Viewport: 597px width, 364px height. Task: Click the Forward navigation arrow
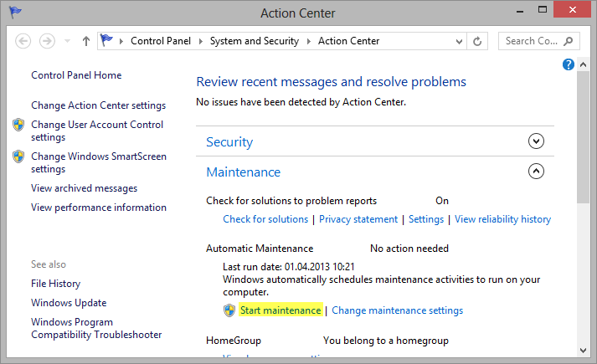tap(47, 41)
